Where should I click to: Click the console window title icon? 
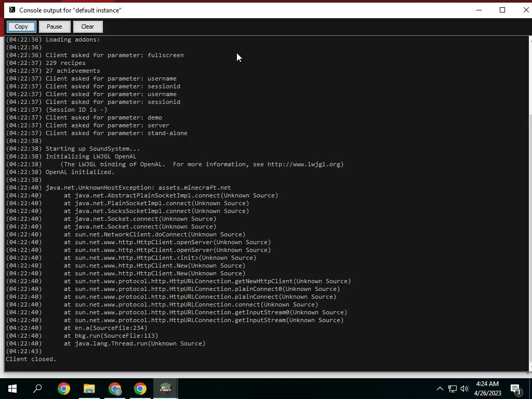12,10
